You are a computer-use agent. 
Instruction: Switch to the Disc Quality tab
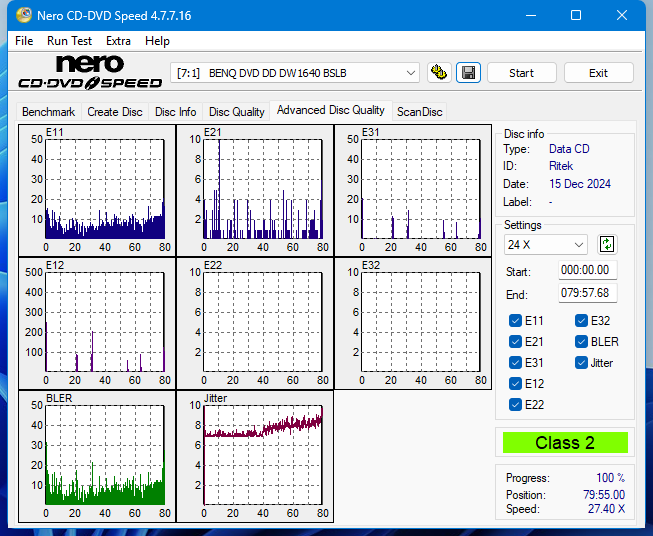click(237, 112)
